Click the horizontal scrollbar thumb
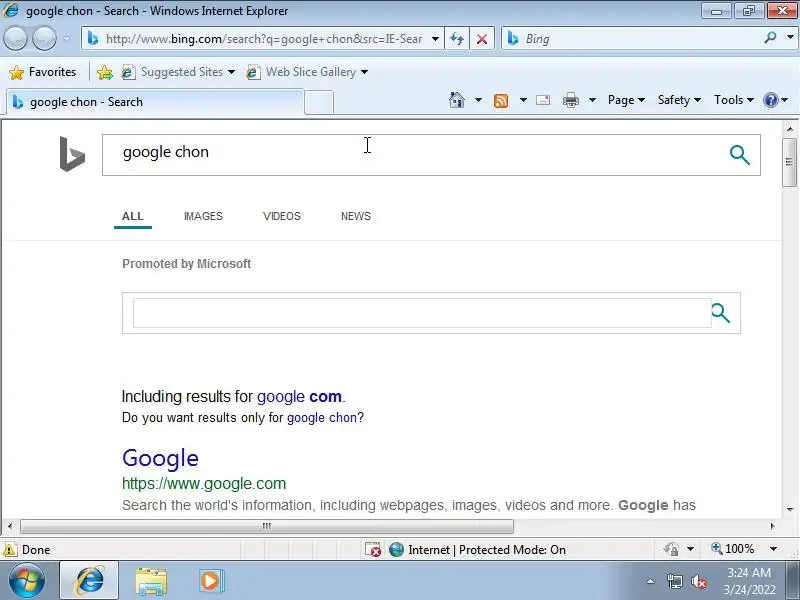 (x=267, y=526)
